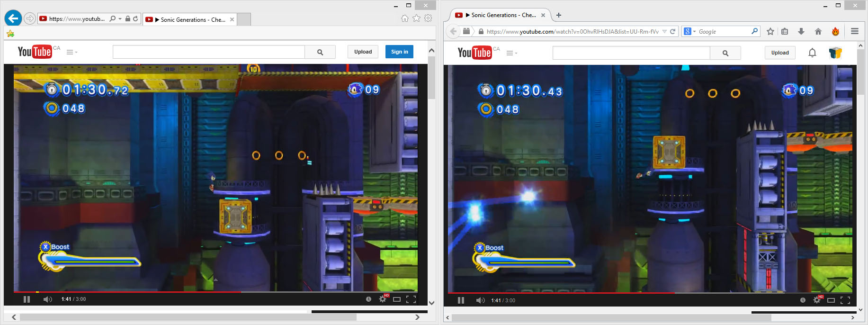This screenshot has width=868, height=325.
Task: Open the Google search engine dropdown in Firefox
Action: [x=689, y=31]
